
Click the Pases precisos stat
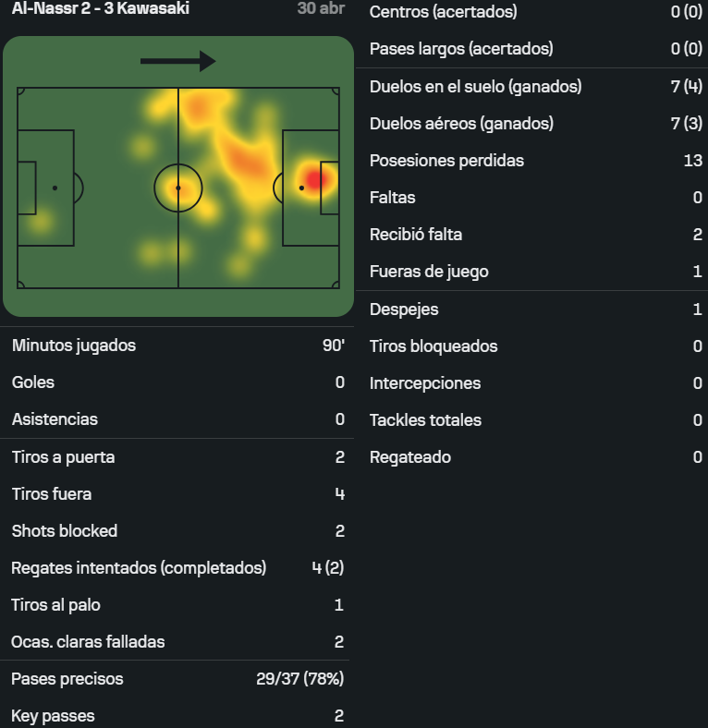click(178, 679)
